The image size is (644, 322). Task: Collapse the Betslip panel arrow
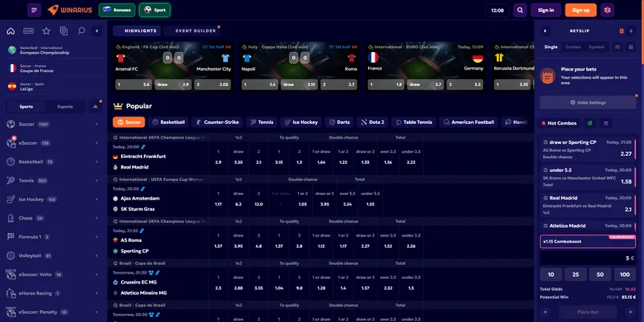[x=545, y=31]
